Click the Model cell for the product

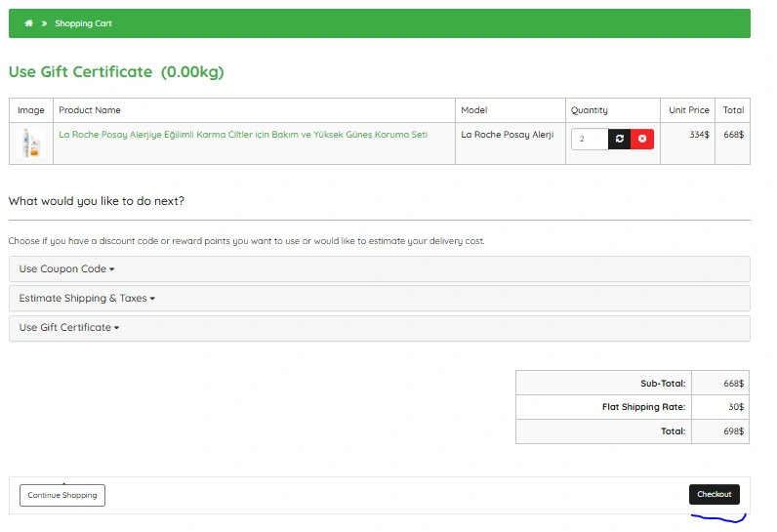point(507,135)
